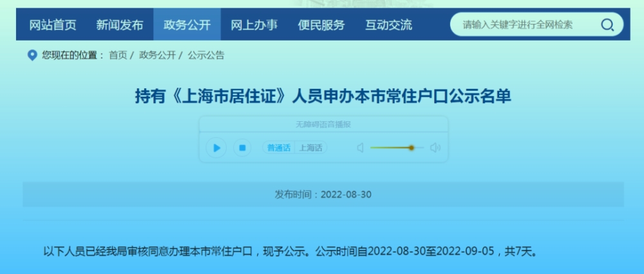Open the 互动交流 menu
The image size is (644, 274).
(388, 24)
